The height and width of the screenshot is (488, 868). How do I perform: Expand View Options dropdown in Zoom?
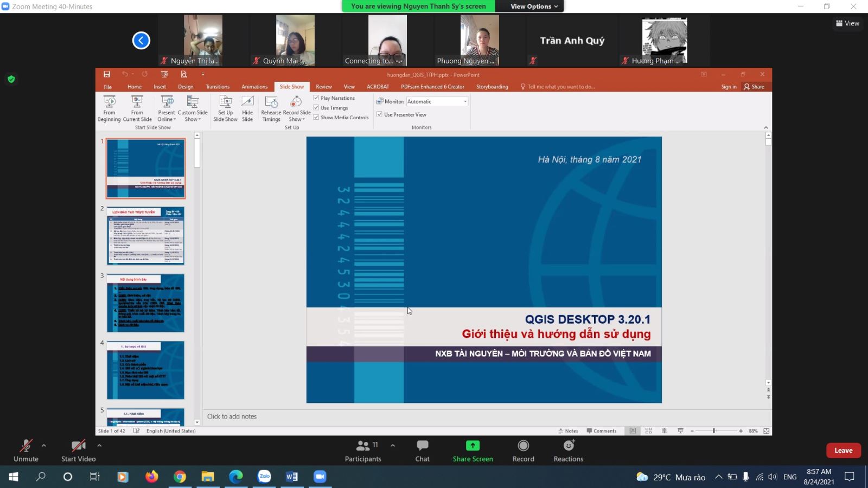(534, 6)
